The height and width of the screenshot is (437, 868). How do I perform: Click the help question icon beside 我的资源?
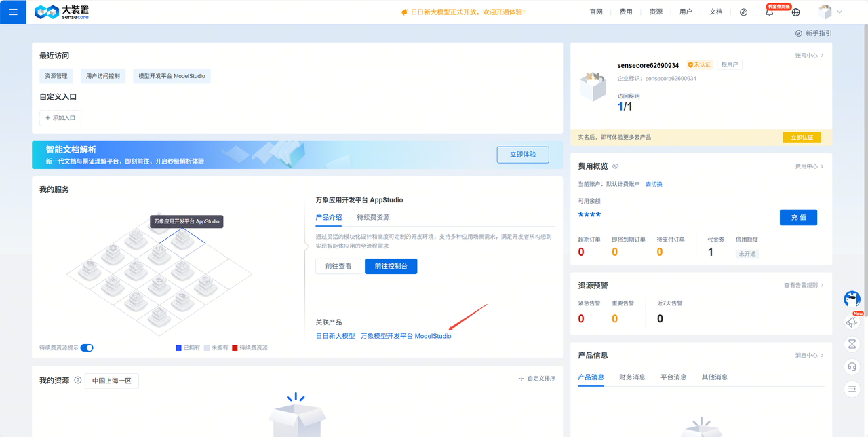[x=78, y=380]
